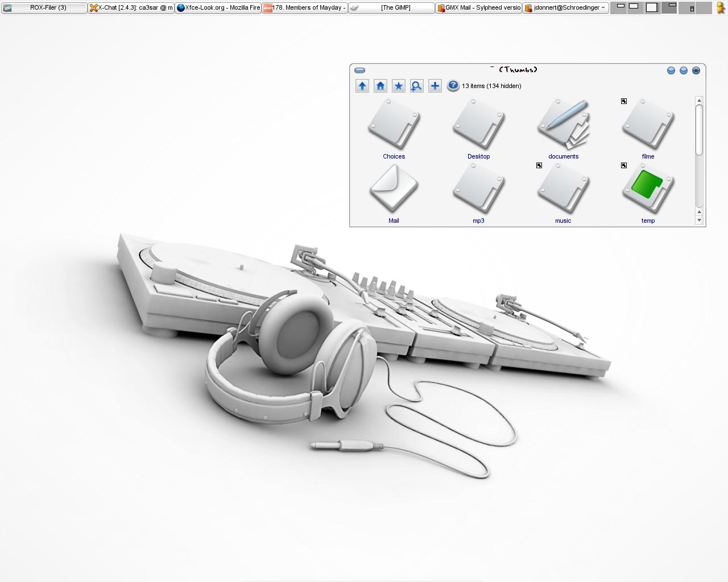Open the filme folder
This screenshot has width=728, height=582.
(x=648, y=129)
